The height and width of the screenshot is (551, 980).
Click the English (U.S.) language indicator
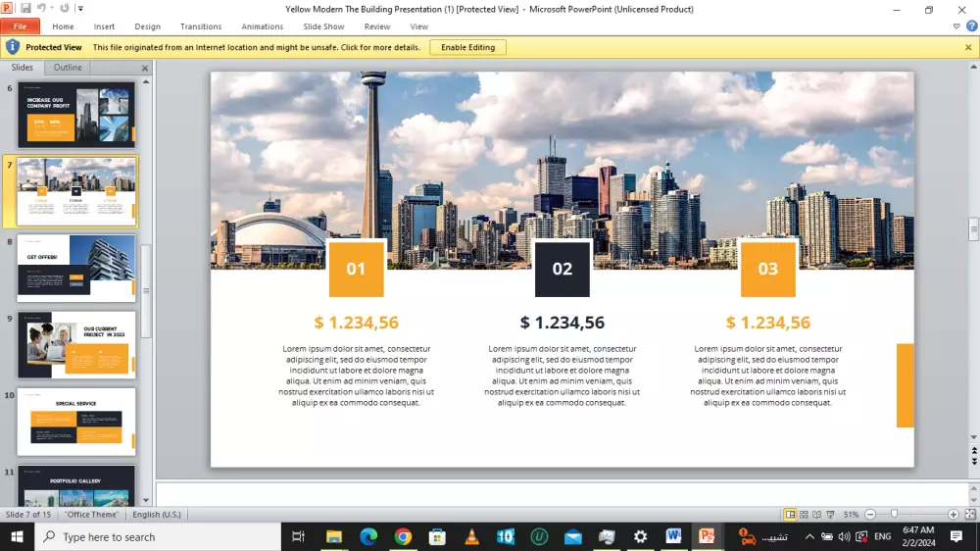(x=156, y=514)
